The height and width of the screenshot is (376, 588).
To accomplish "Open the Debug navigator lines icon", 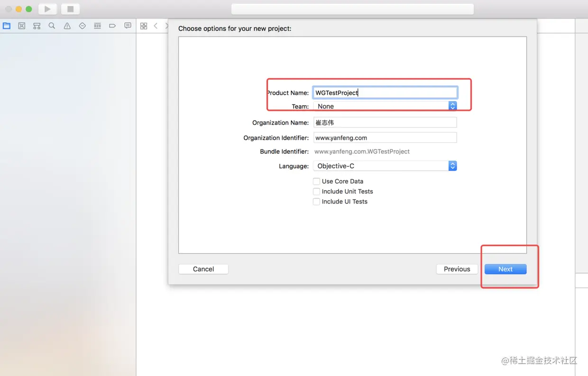I will (97, 26).
